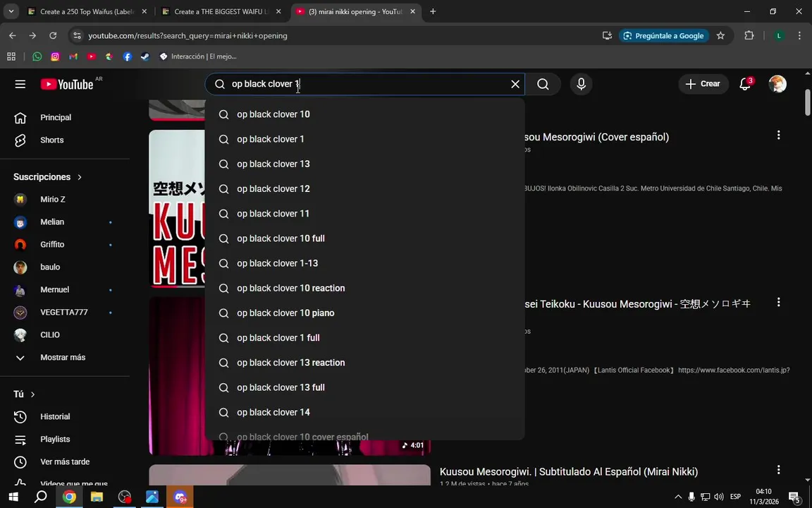Open options for the Cover español video

[778, 135]
